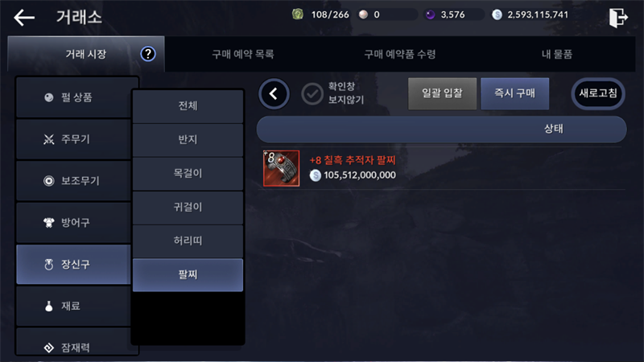644x362 pixels.
Task: Tap the silver coin balance icon
Action: pos(497,14)
